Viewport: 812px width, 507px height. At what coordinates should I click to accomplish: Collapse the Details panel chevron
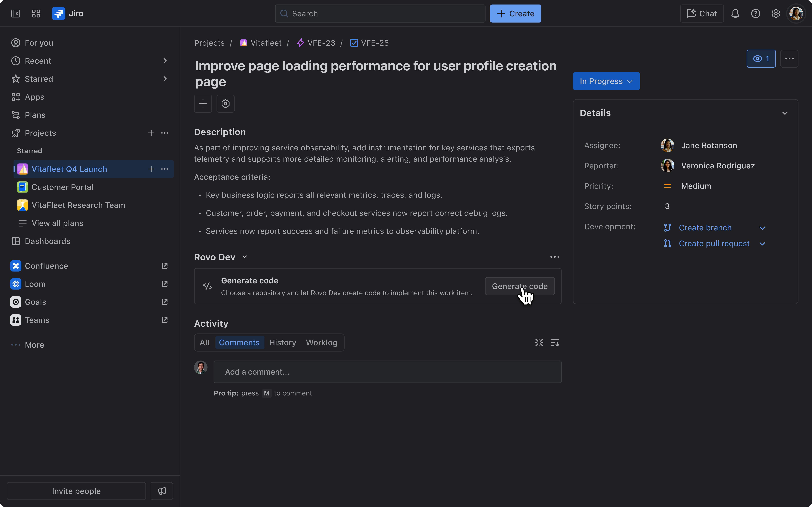pos(785,113)
